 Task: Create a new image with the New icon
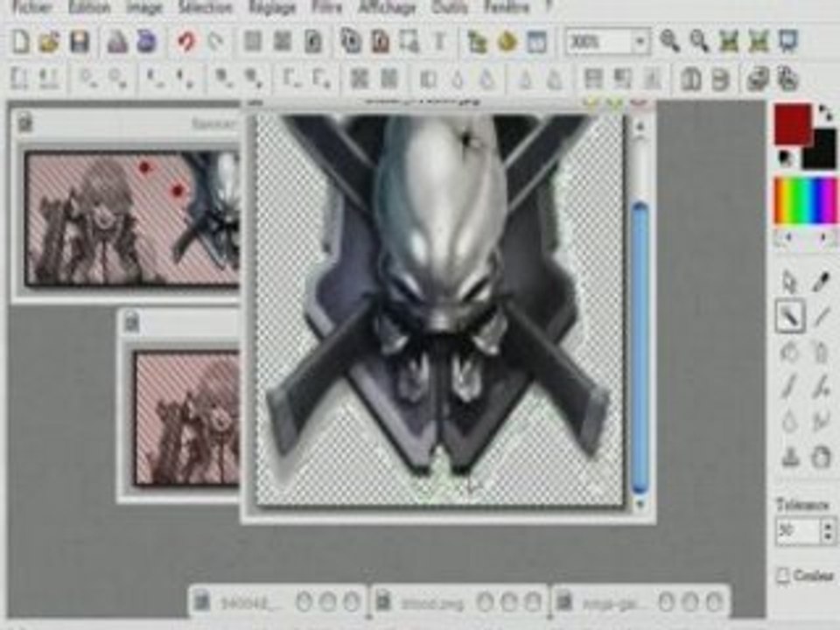[20, 42]
